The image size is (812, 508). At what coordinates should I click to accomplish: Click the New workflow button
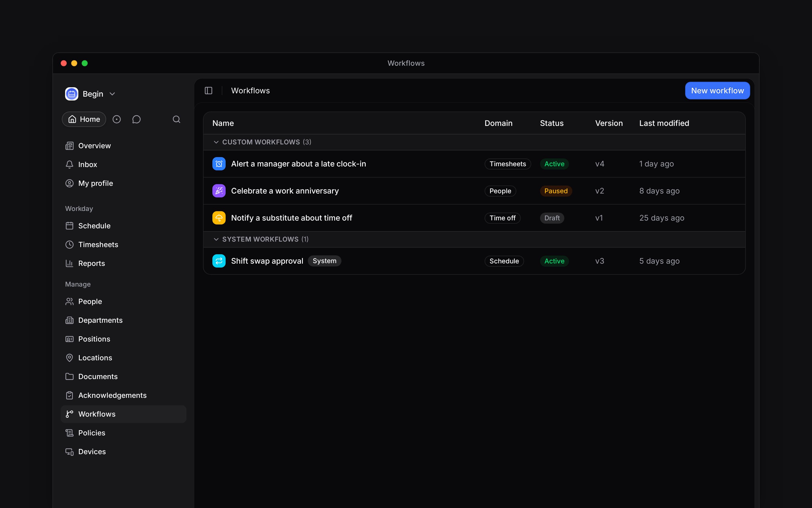tap(717, 91)
